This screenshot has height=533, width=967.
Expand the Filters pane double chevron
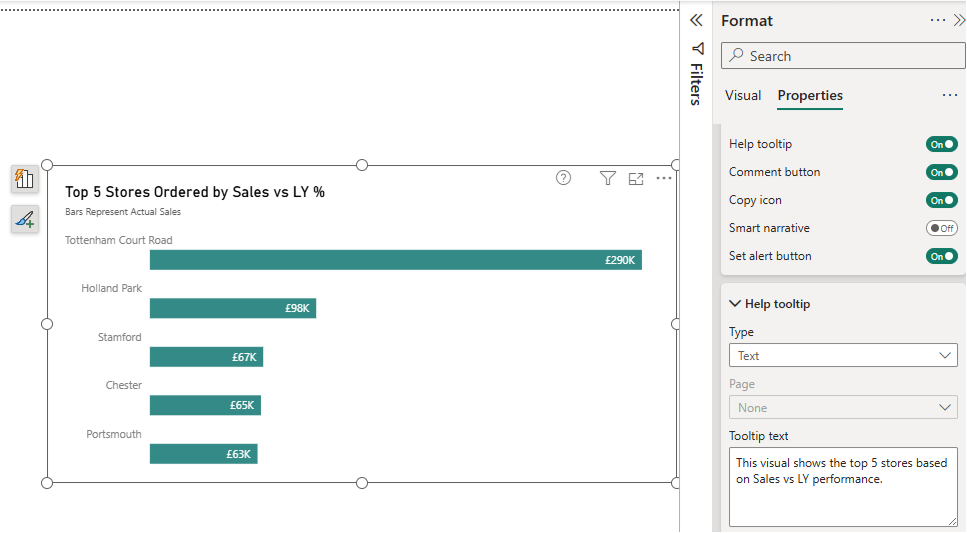tap(696, 20)
